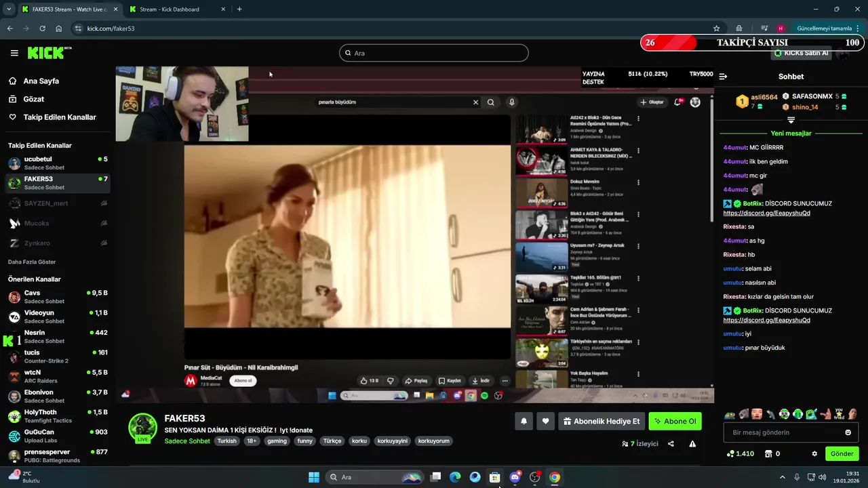Open Chrome profile avatar H
Screen dimensions: 868x488
coord(781,28)
